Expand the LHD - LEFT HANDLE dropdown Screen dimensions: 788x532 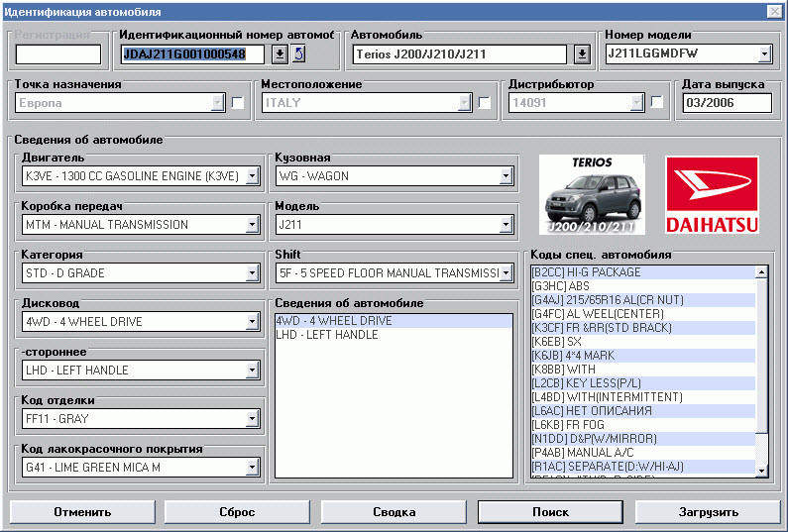pyautogui.click(x=253, y=371)
